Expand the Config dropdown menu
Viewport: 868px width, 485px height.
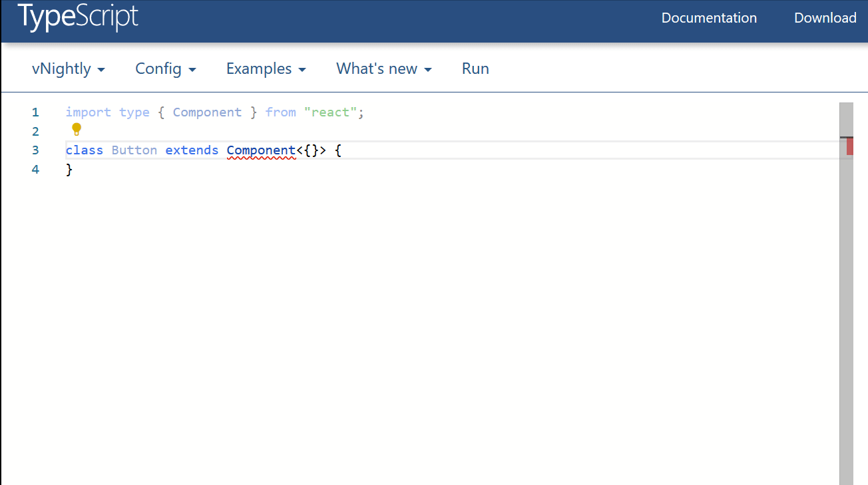tap(166, 69)
